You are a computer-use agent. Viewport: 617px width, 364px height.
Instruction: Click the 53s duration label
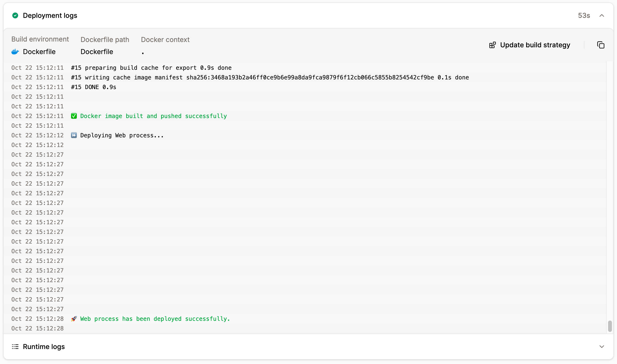tap(584, 15)
